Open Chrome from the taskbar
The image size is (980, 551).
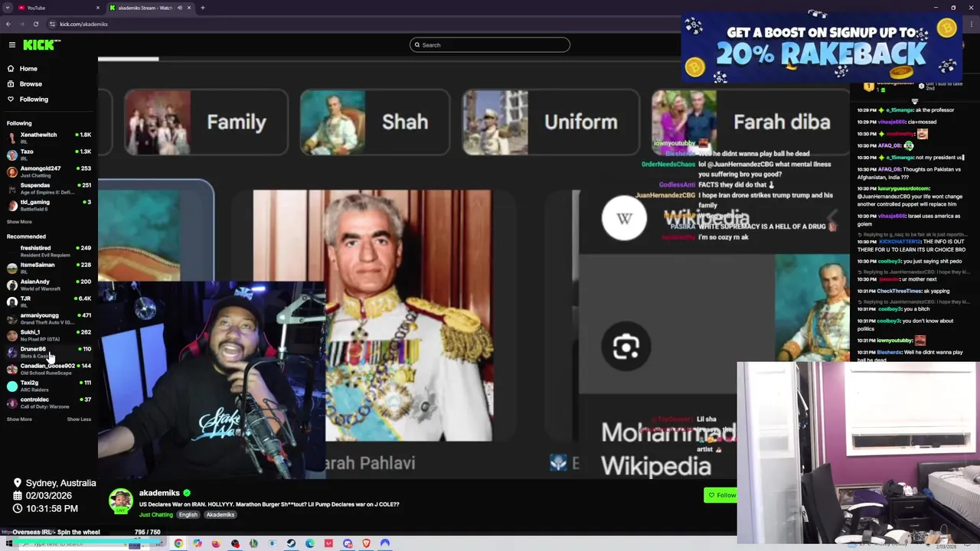pyautogui.click(x=178, y=543)
